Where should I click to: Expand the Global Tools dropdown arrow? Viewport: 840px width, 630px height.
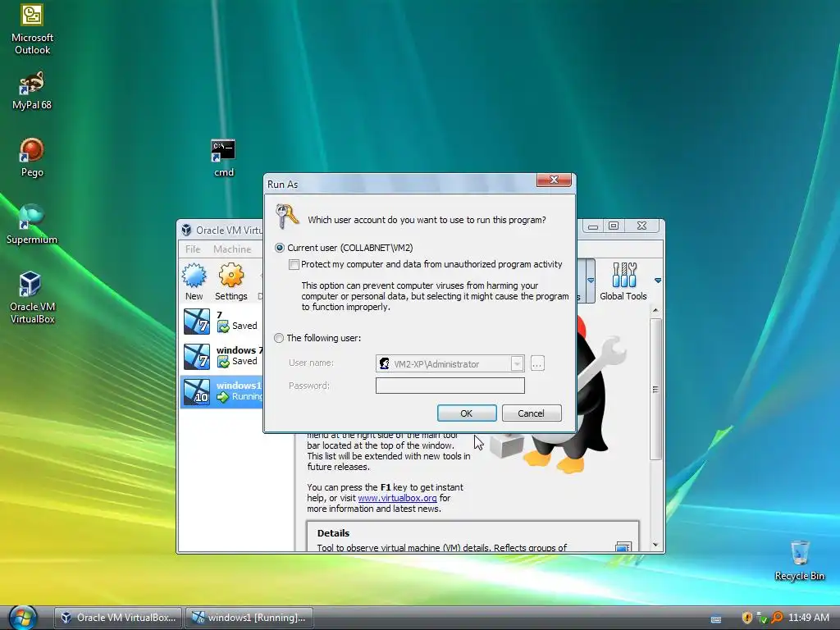[x=658, y=281]
